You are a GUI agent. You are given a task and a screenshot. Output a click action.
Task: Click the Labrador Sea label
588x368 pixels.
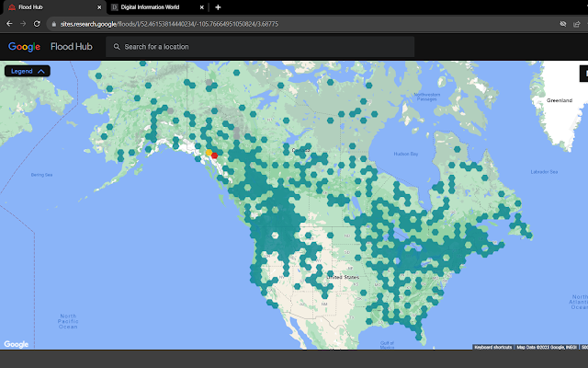pos(544,172)
